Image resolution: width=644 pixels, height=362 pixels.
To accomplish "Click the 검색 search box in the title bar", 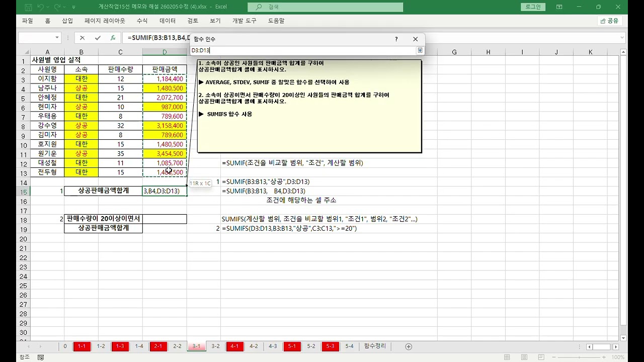I will click(x=325, y=7).
